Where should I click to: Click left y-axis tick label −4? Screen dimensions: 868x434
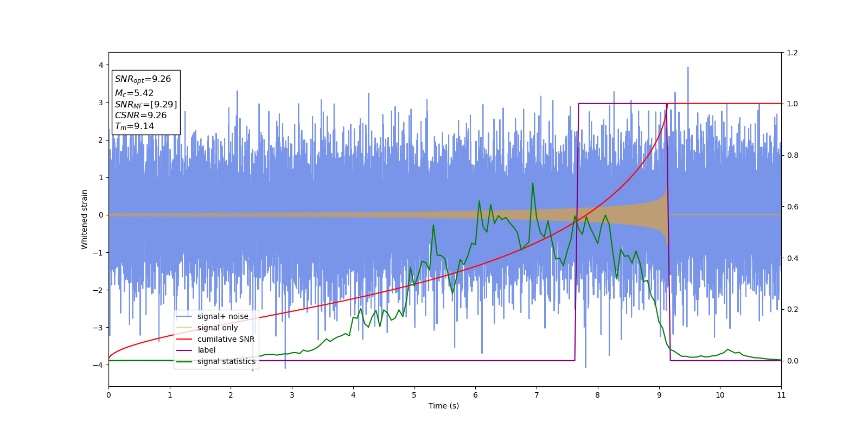click(98, 365)
